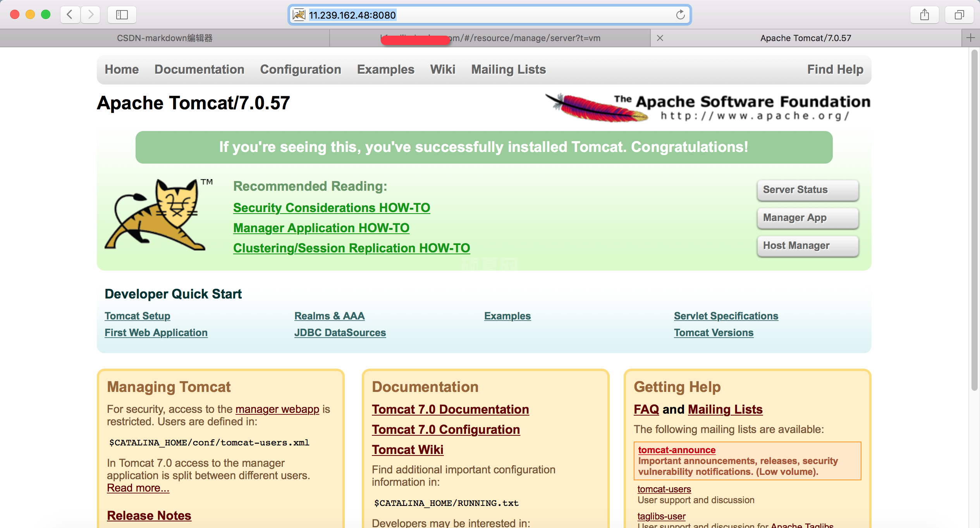The height and width of the screenshot is (528, 980).
Task: Click the http://www.apache.org/ text
Action: [x=755, y=116]
